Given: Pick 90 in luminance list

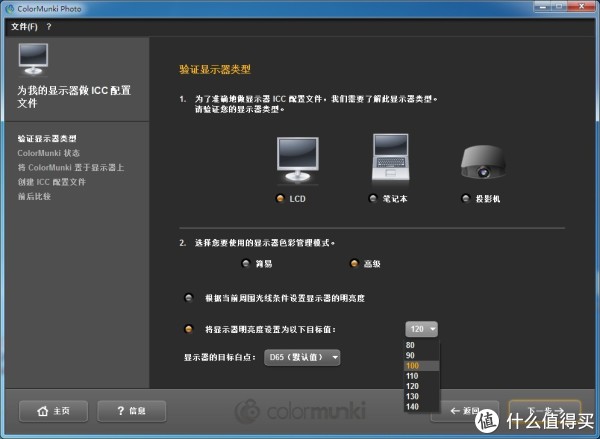Looking at the screenshot, I should 421,355.
